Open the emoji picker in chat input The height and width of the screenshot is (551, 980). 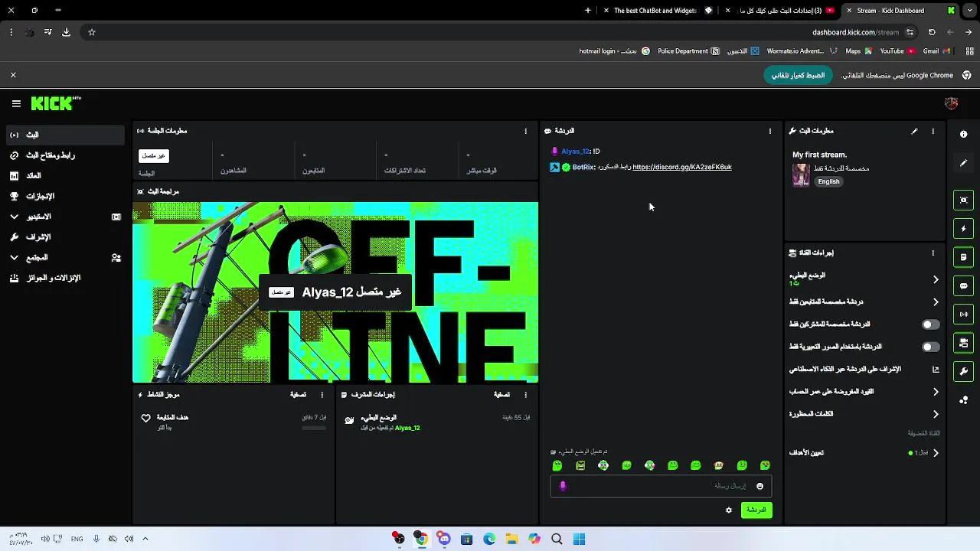click(759, 486)
